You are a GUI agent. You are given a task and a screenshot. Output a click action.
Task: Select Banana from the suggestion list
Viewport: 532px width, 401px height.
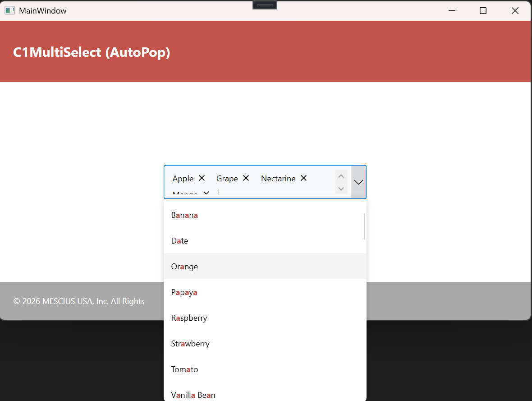click(x=265, y=215)
